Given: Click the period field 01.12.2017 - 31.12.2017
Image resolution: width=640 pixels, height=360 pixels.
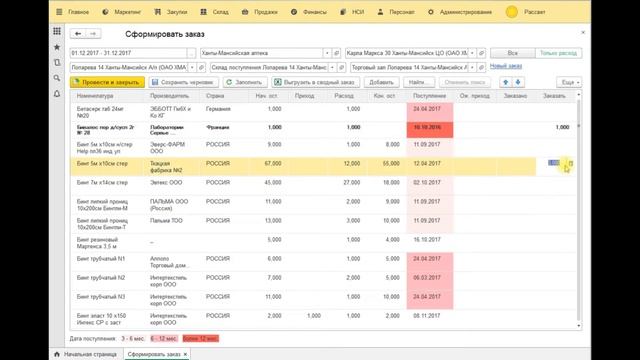Looking at the screenshot, I should click(x=129, y=53).
